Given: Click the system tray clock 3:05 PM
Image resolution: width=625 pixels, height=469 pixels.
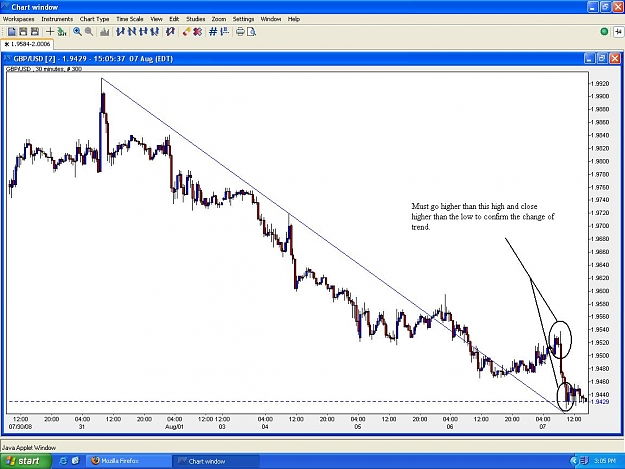Looking at the screenshot, I should 605,461.
